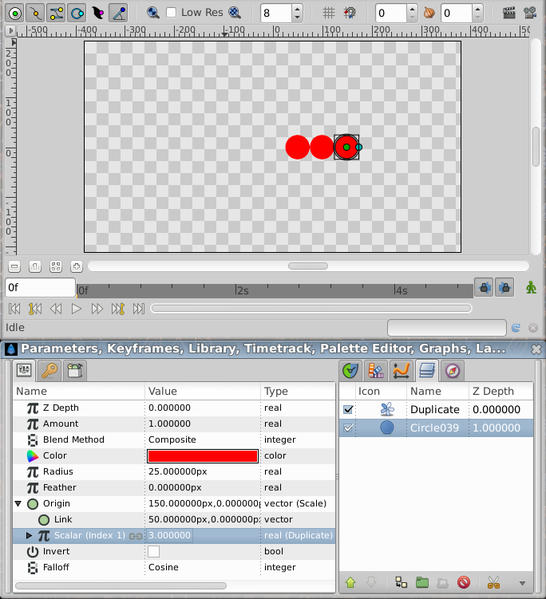Click the play button in the timebar
546x599 pixels.
pyautogui.click(x=76, y=308)
